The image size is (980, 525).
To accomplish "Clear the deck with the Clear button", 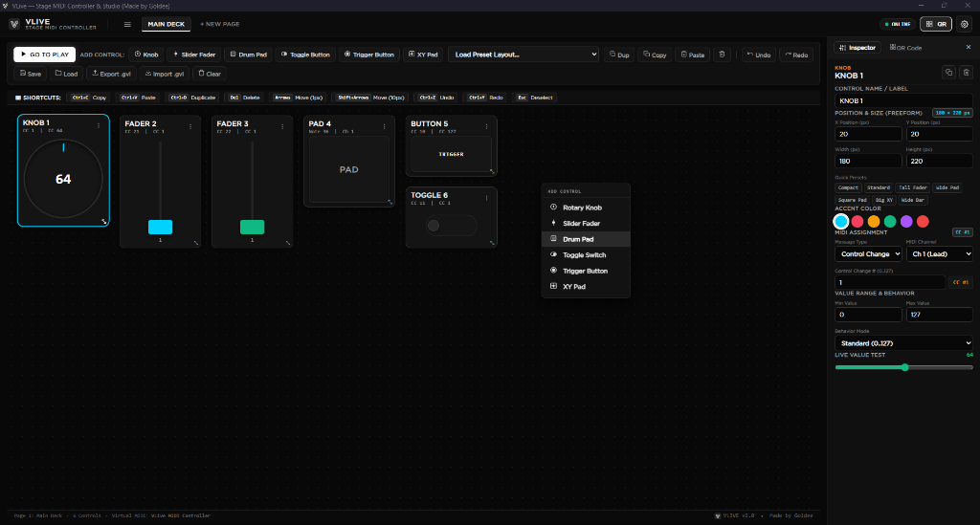I will [210, 73].
